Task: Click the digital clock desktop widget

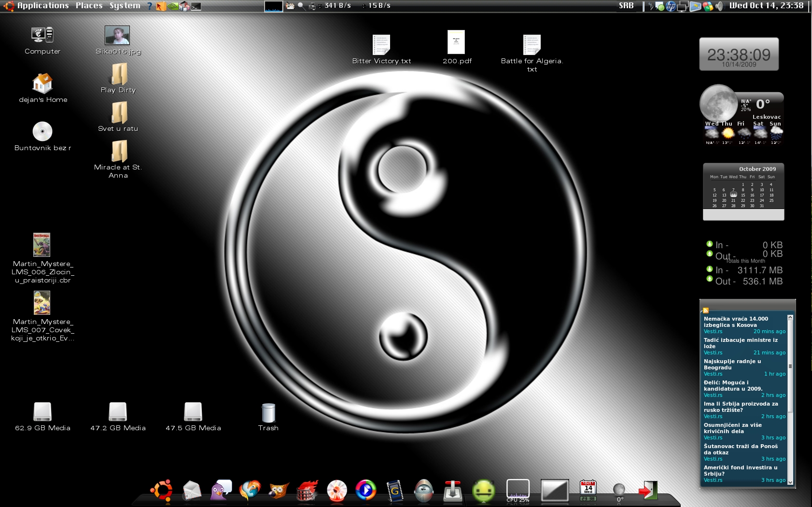Action: tap(739, 54)
